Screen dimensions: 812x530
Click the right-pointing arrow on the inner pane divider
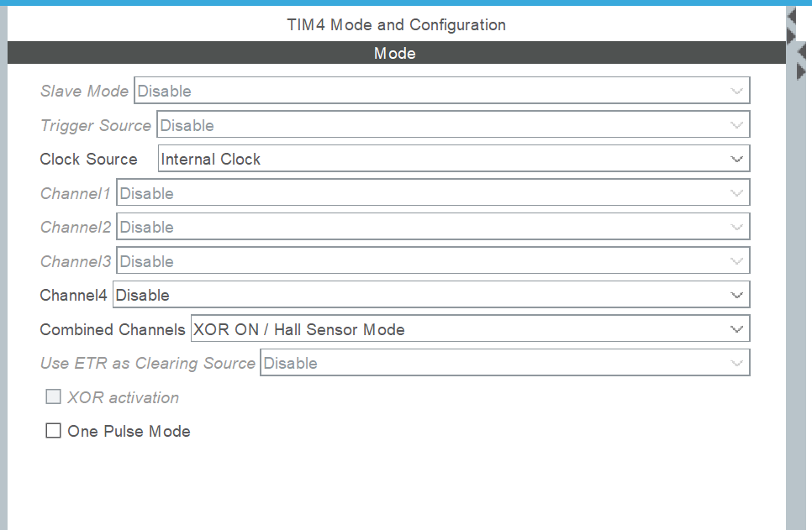point(791,36)
